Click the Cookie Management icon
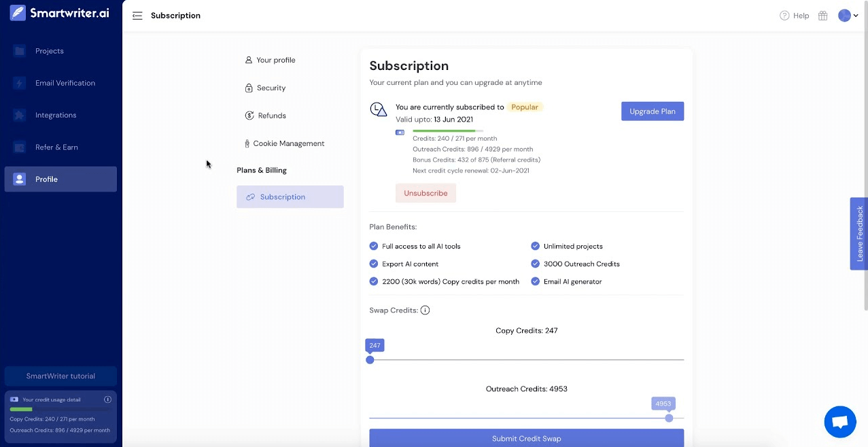Viewport: 868px width, 447px height. pyautogui.click(x=247, y=143)
